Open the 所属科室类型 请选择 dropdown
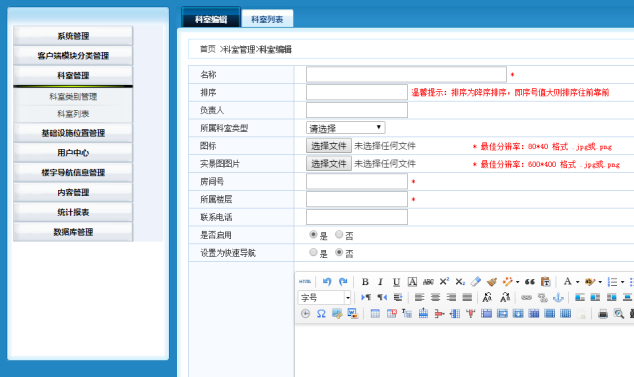The width and height of the screenshot is (634, 377). click(345, 128)
